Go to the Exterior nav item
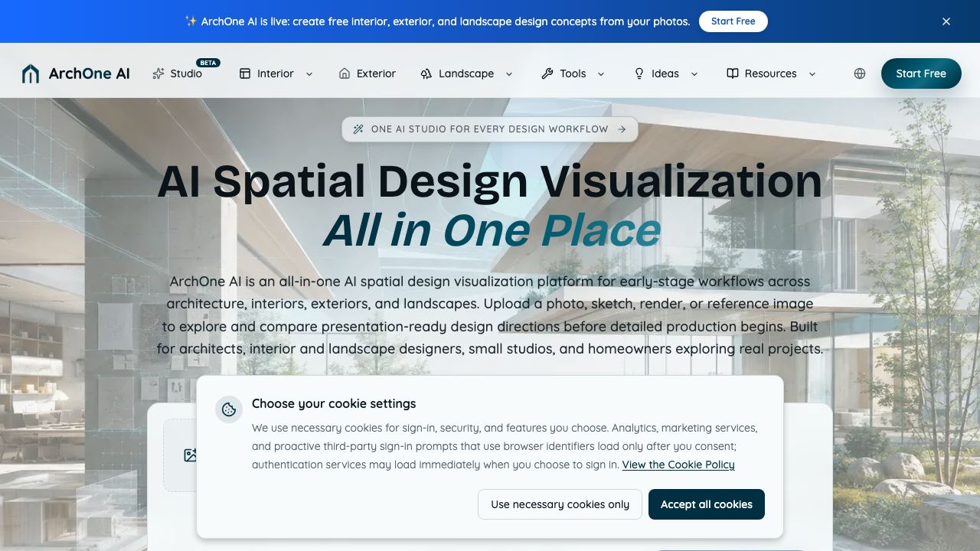Viewport: 980px width, 551px height. (367, 73)
